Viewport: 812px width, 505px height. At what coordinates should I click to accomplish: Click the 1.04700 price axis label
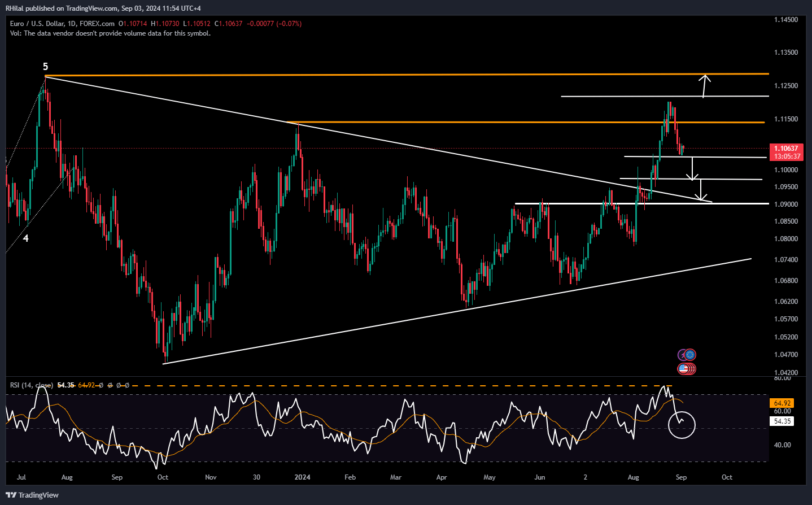tap(786, 355)
